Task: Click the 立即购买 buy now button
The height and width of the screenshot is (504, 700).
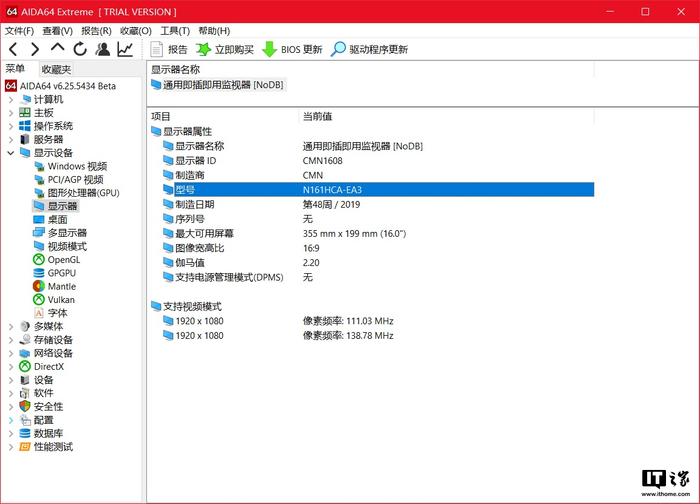Action: click(225, 49)
